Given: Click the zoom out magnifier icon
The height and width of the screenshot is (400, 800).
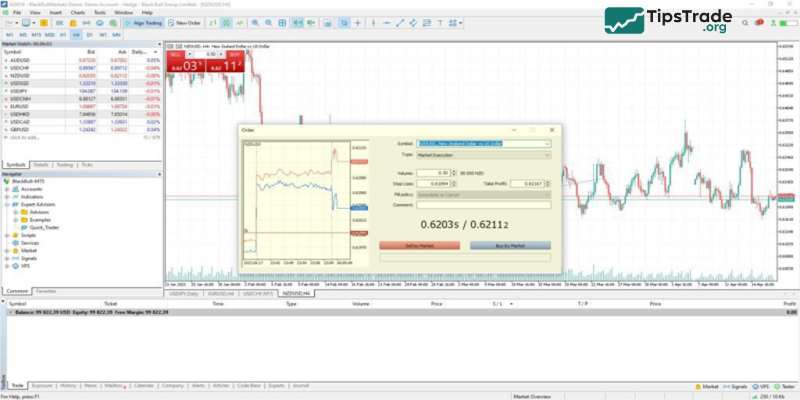Looking at the screenshot, I should (x=269, y=23).
